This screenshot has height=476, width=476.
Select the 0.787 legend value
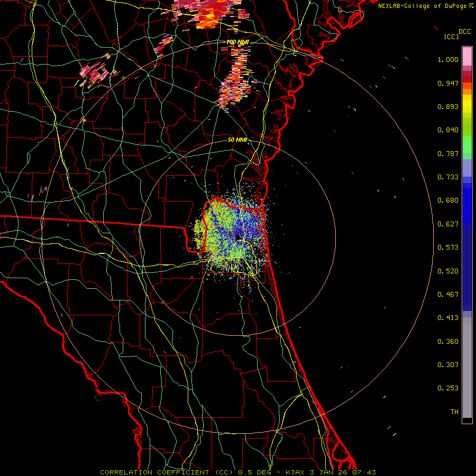(x=448, y=153)
